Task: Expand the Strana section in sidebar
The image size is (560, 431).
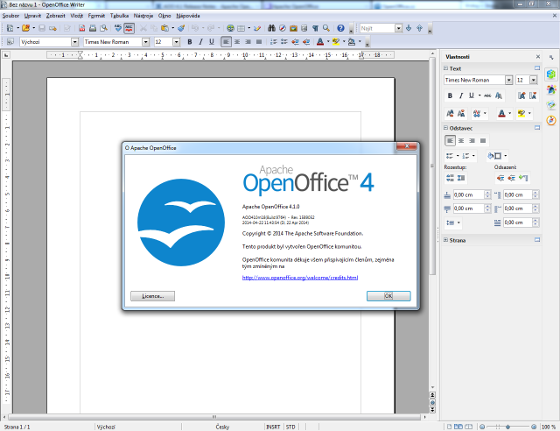Action: pyautogui.click(x=446, y=240)
